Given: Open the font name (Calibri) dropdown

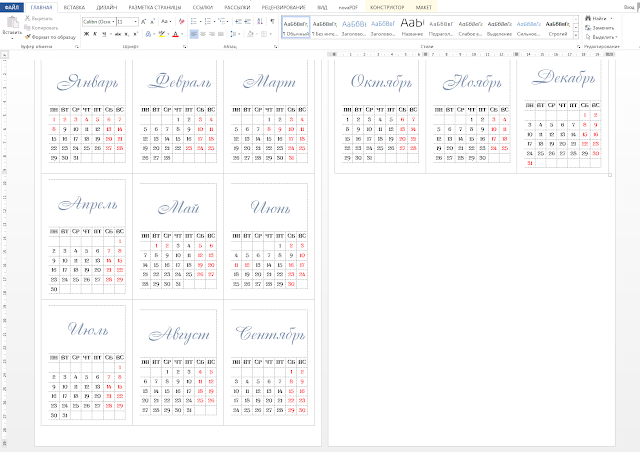Looking at the screenshot, I should point(113,22).
